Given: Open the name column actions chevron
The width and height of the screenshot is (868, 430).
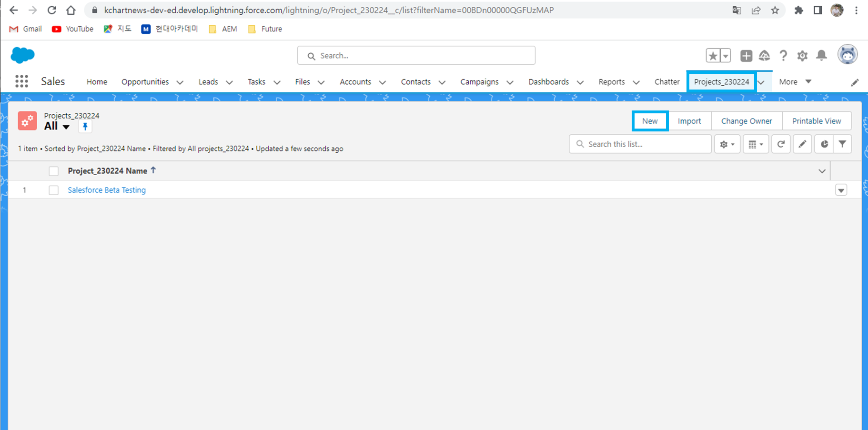Looking at the screenshot, I should 822,171.
